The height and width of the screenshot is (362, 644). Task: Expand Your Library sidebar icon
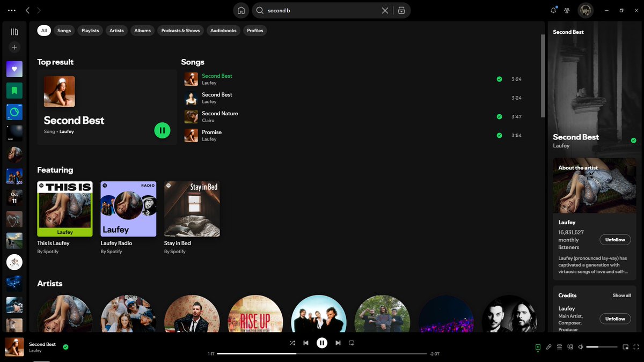point(14,32)
